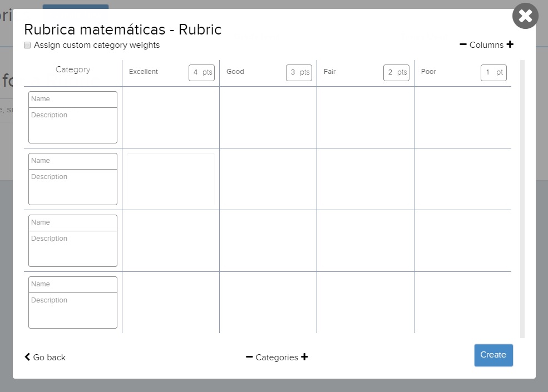Viewport: 548px width, 392px height.
Task: Enable Assign custom category weights checkbox
Action: point(27,45)
